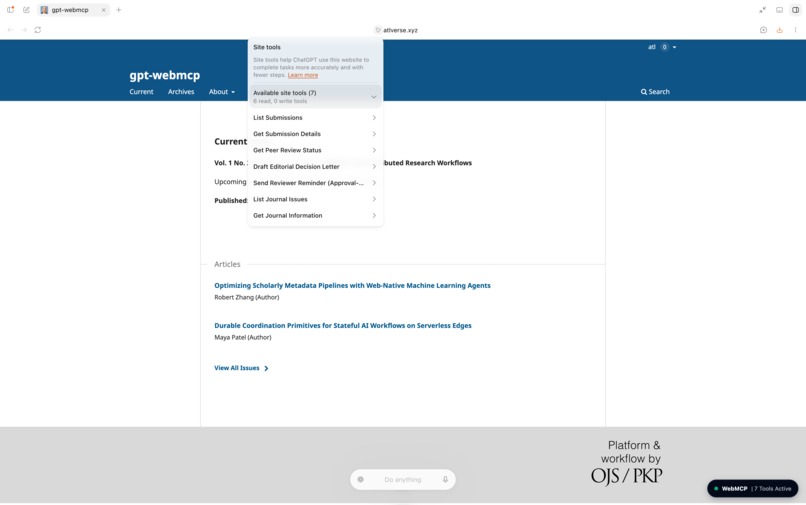
Task: Expand the Get Submission Details tool
Action: pos(315,134)
